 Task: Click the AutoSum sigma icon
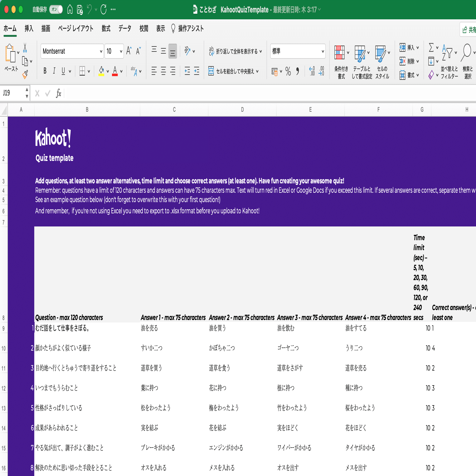(431, 48)
